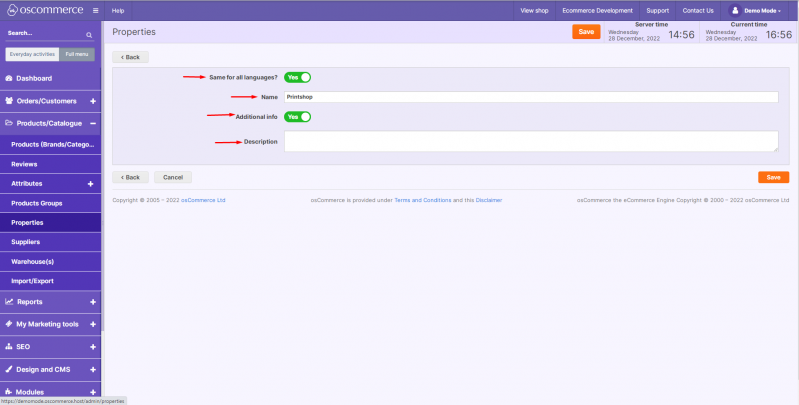Expand Attributes submenu plus icon

tap(90, 184)
